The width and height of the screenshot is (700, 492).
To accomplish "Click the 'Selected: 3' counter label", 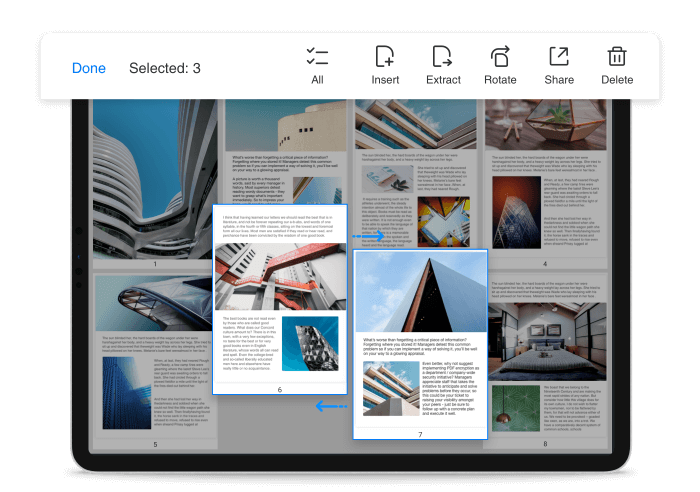I will coord(165,68).
